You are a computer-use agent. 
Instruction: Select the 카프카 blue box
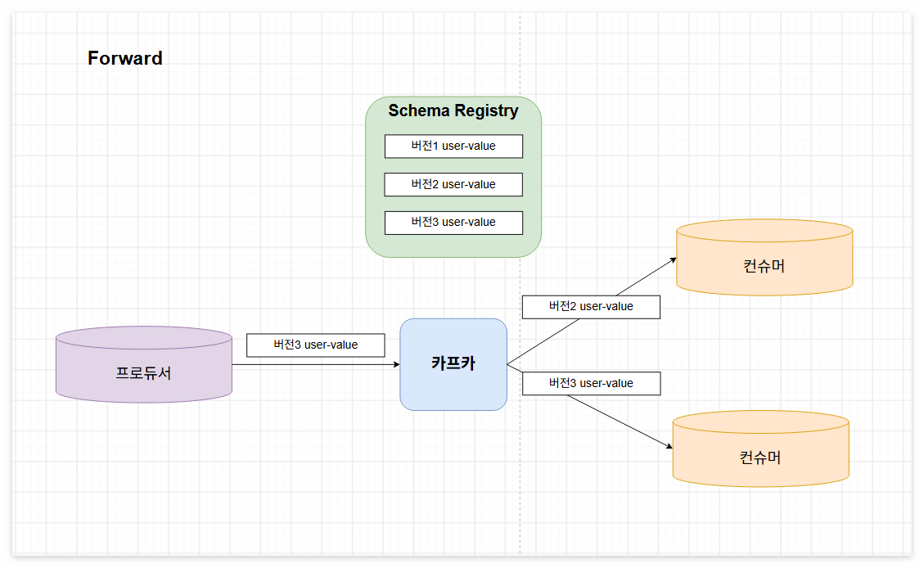click(453, 364)
